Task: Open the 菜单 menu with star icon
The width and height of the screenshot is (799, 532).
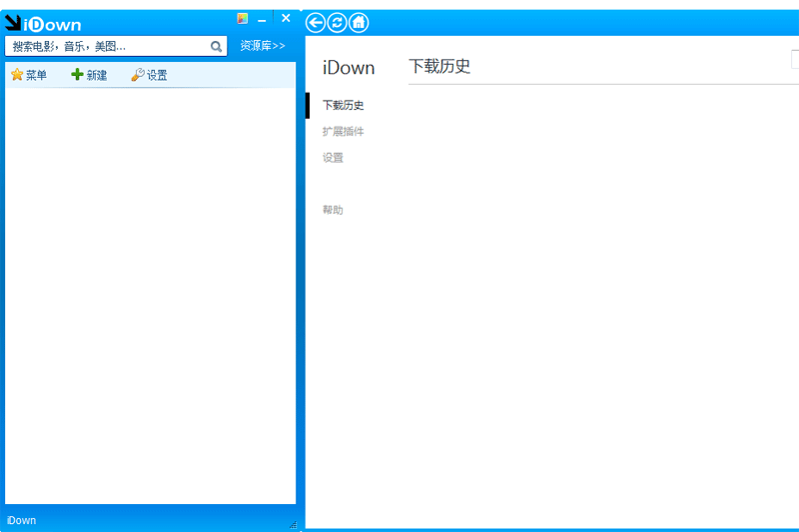Action: point(29,75)
